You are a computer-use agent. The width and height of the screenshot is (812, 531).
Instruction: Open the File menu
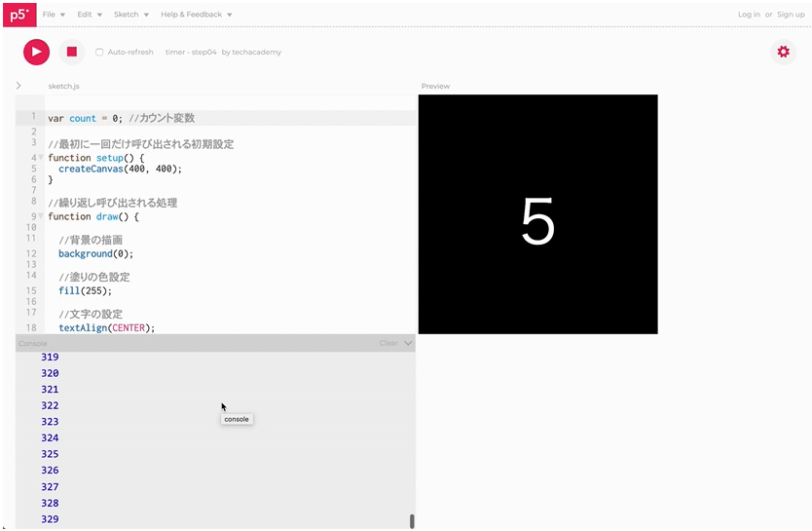pos(54,15)
